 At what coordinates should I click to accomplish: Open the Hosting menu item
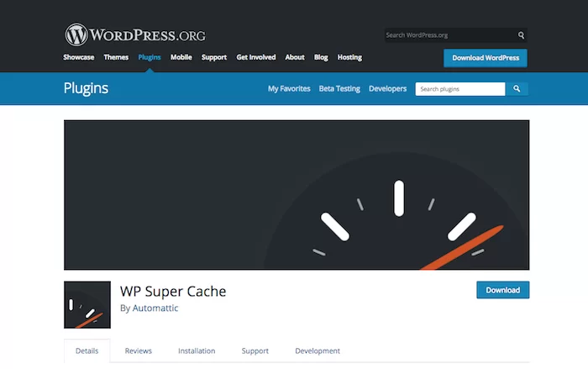point(349,57)
